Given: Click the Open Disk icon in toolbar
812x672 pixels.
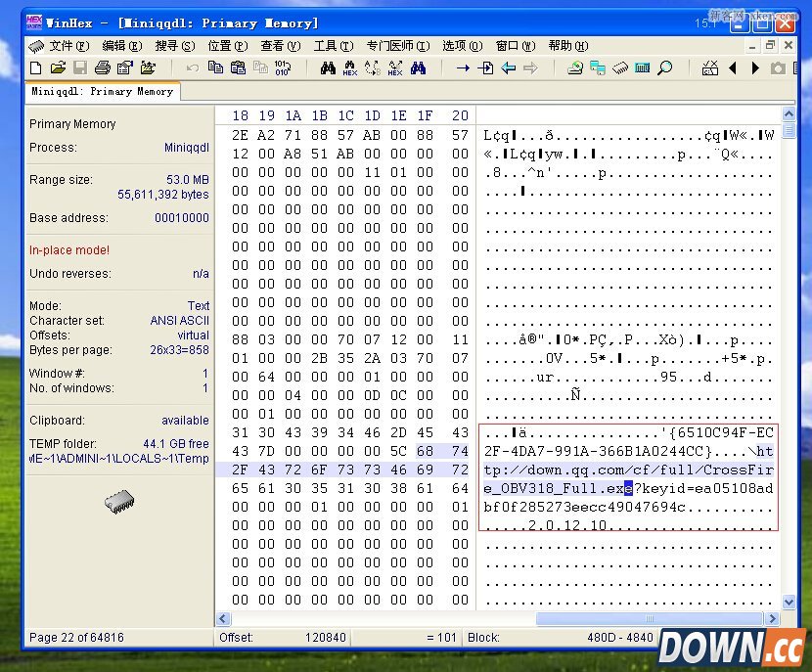Looking at the screenshot, I should tap(575, 67).
